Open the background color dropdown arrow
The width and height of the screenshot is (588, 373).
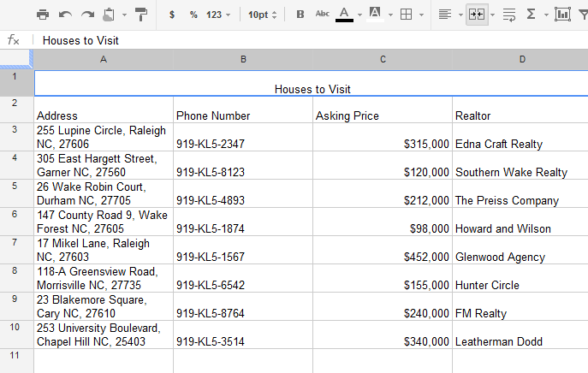coord(391,15)
